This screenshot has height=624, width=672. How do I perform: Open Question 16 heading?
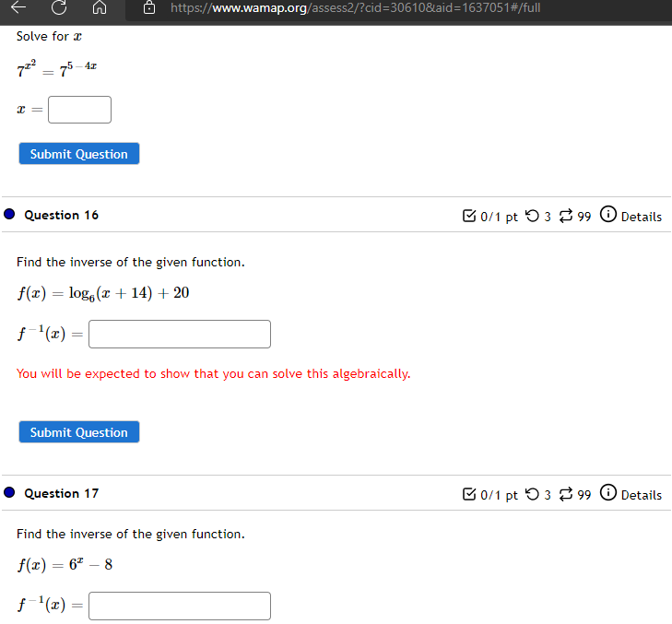point(61,215)
